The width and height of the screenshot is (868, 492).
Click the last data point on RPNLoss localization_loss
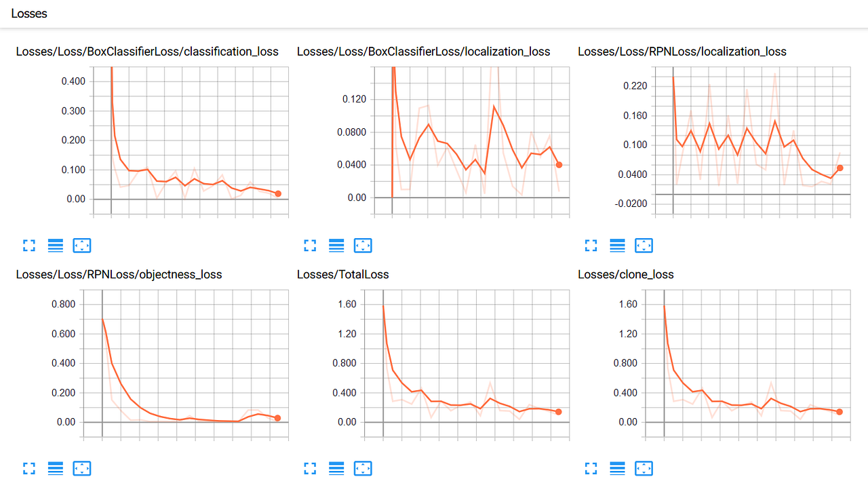point(839,167)
